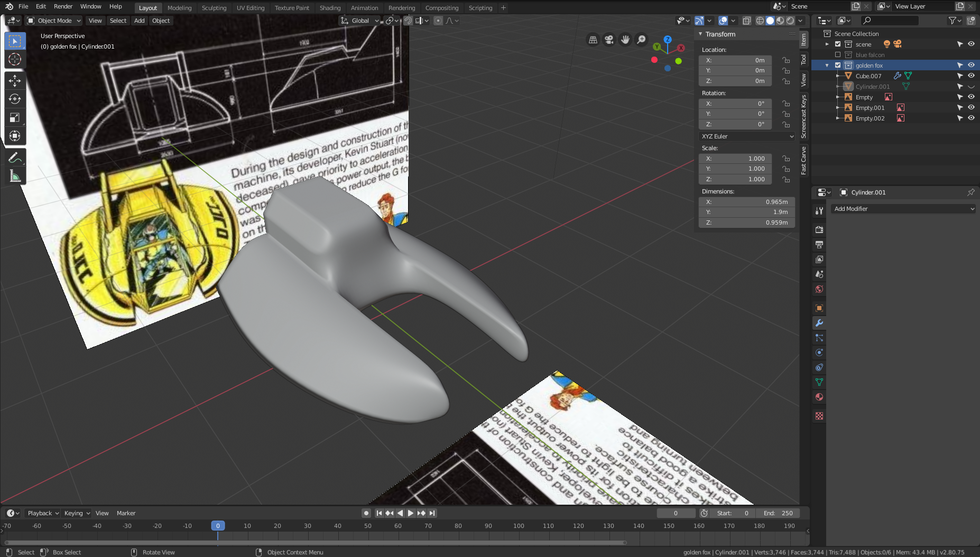
Task: Activate the 3D Cursor tool
Action: point(15,59)
